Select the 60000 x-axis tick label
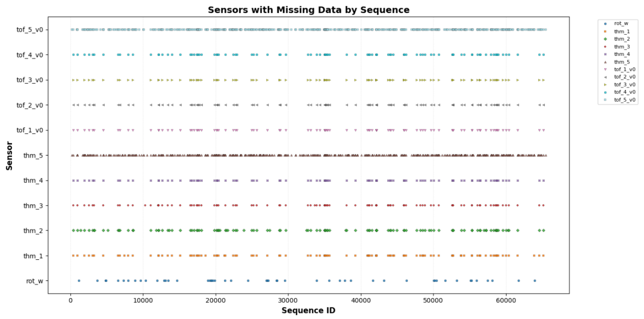The image size is (644, 319). click(x=506, y=300)
